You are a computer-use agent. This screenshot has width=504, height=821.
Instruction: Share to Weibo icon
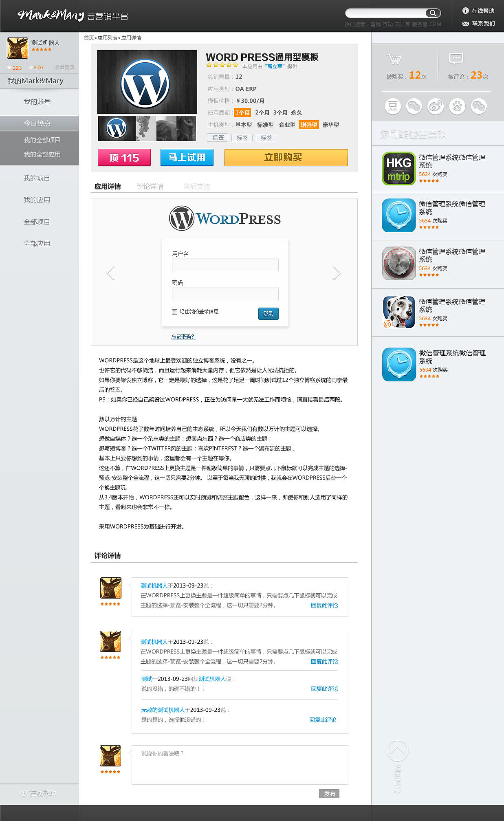click(x=436, y=106)
